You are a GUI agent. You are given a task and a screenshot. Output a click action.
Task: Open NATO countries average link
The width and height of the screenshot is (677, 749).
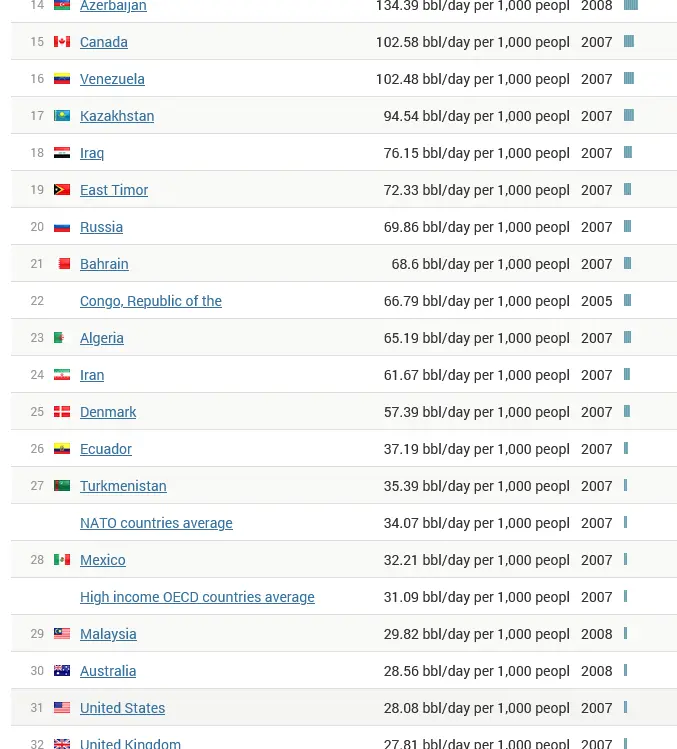[x=156, y=523]
